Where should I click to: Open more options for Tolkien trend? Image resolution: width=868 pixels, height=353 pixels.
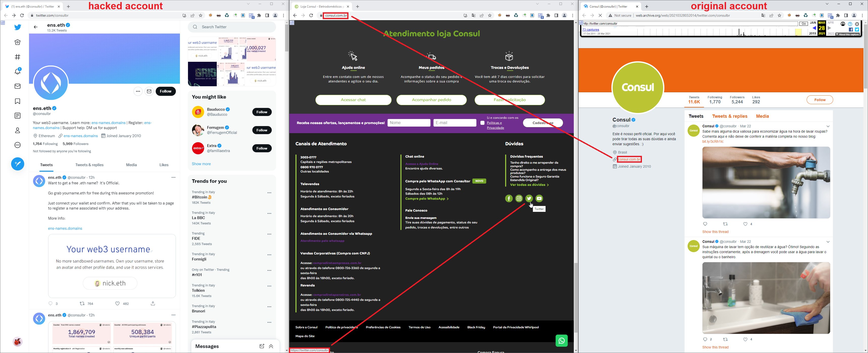(269, 286)
